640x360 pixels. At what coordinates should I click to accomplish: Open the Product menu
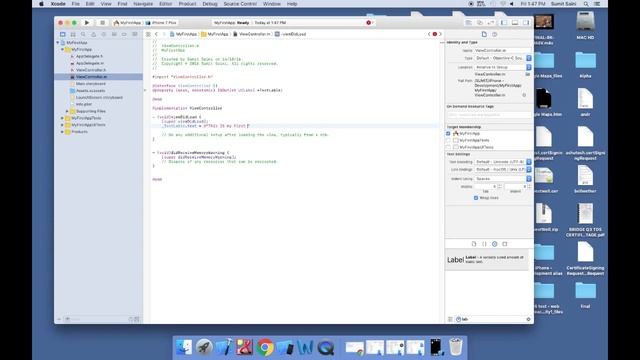tap(187, 4)
